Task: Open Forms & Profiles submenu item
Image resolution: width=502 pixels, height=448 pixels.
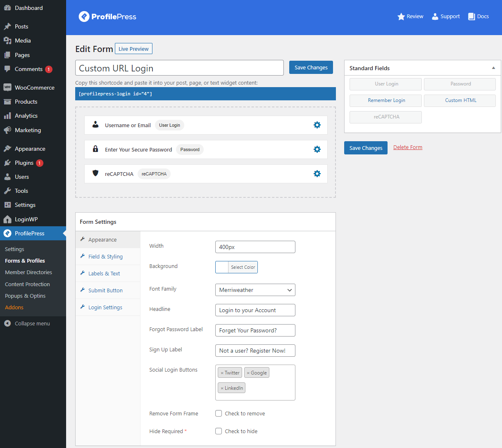Action: (25, 261)
